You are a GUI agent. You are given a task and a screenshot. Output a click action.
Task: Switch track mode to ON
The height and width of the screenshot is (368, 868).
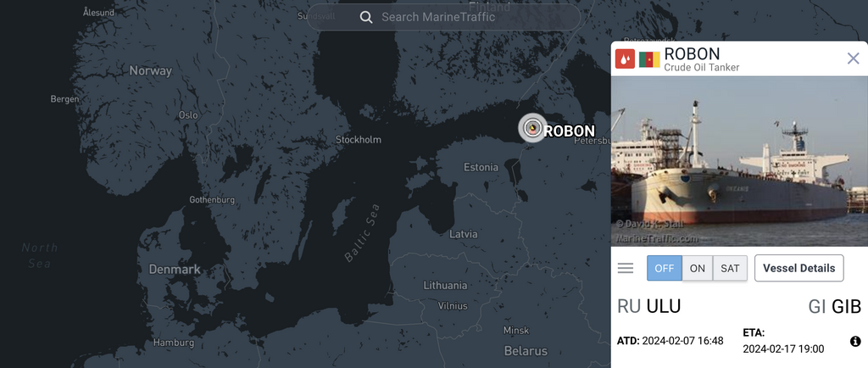[698, 269]
